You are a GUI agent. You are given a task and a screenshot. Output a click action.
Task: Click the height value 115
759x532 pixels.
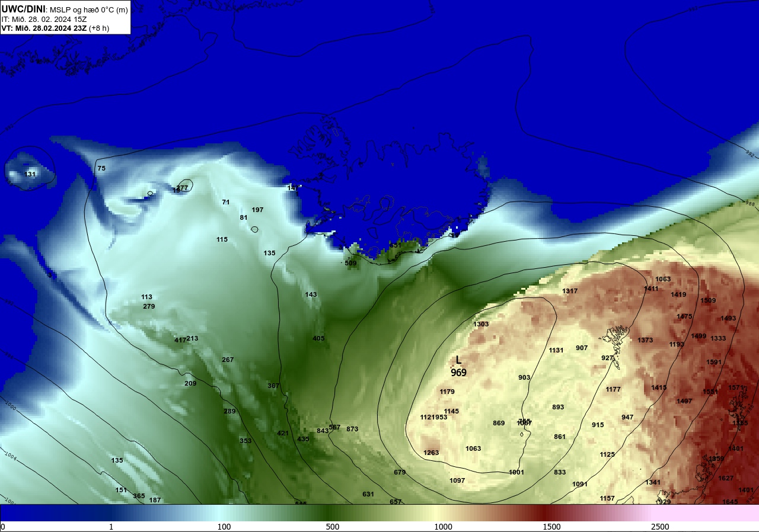click(222, 239)
